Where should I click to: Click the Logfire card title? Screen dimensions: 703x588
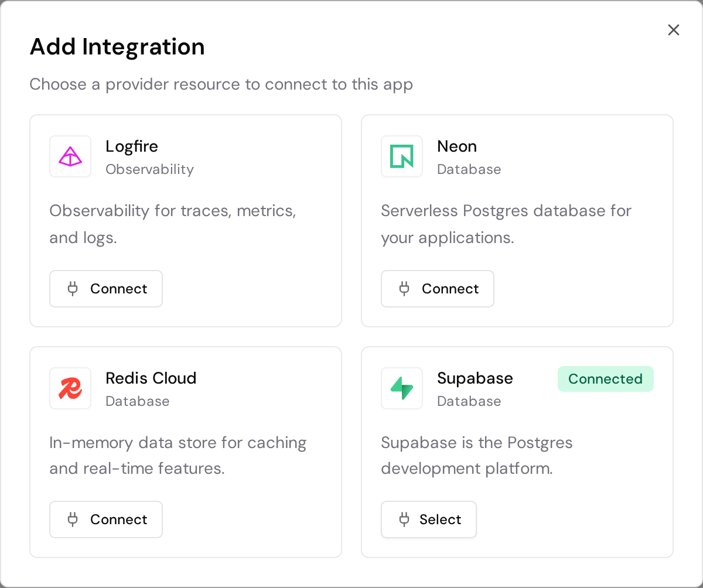[x=132, y=146]
